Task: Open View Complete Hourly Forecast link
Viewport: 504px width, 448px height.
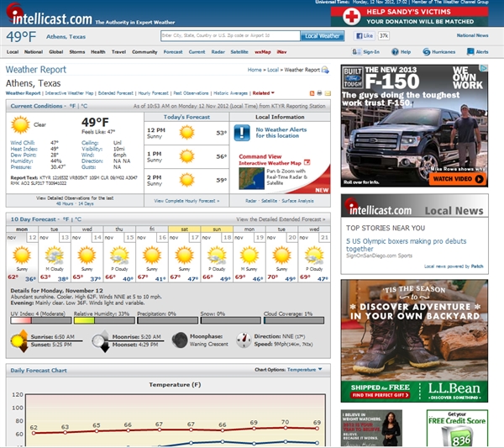Action: (186, 201)
